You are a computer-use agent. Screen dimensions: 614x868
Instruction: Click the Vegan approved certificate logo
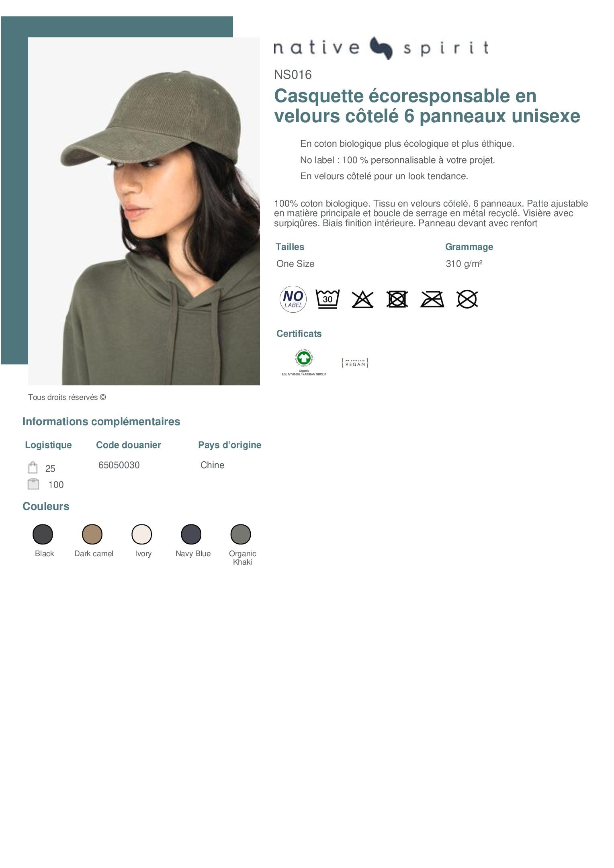coord(355,363)
